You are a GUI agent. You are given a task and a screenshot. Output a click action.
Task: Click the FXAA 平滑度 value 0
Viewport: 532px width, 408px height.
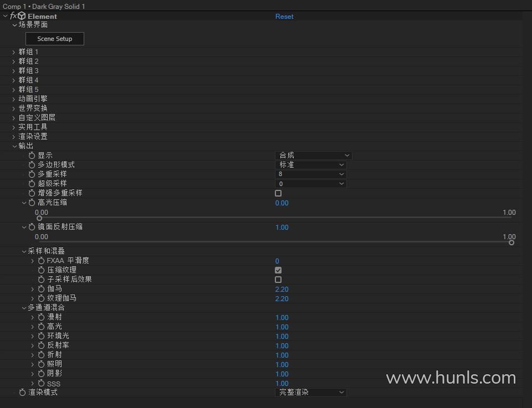277,261
